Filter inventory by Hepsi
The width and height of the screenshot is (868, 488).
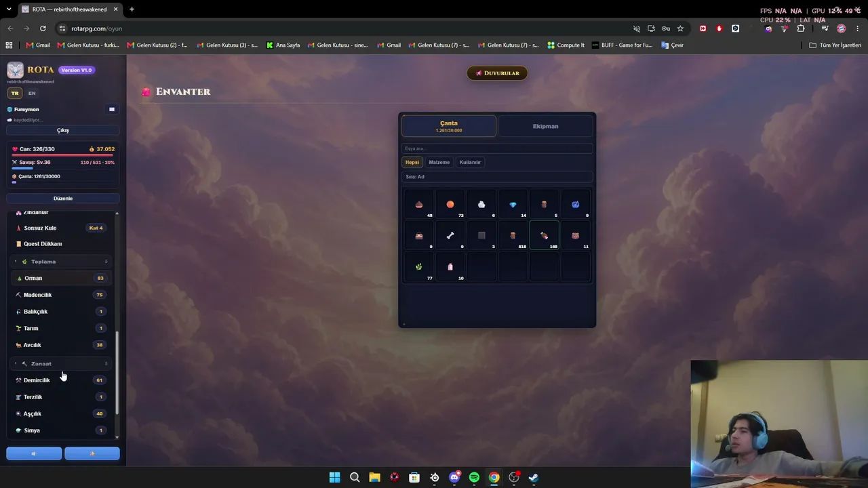pyautogui.click(x=412, y=162)
